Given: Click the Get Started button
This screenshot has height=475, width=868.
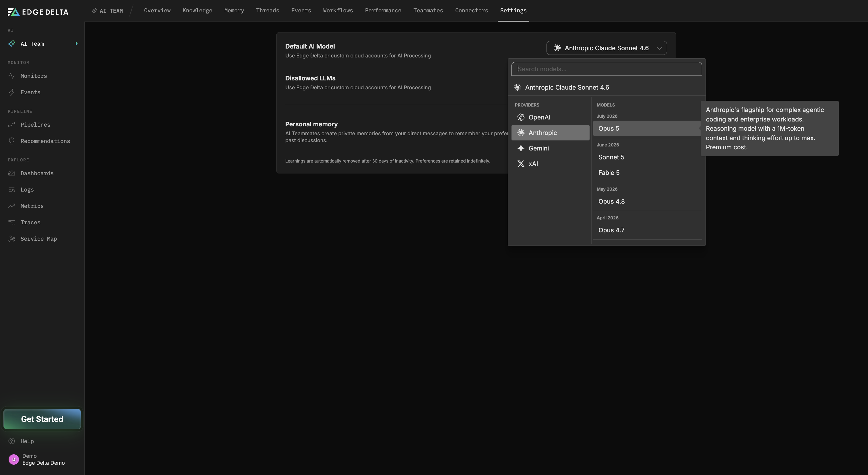Looking at the screenshot, I should (42, 419).
